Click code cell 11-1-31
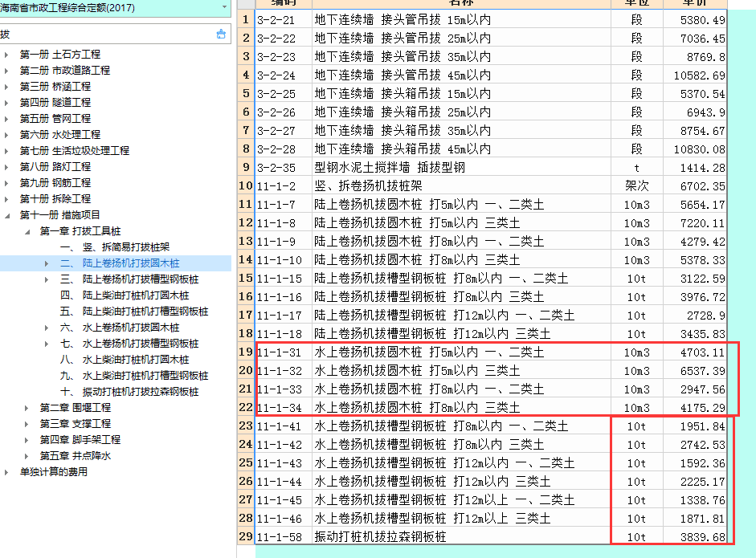Viewport: 756px width, 558px height. point(284,352)
